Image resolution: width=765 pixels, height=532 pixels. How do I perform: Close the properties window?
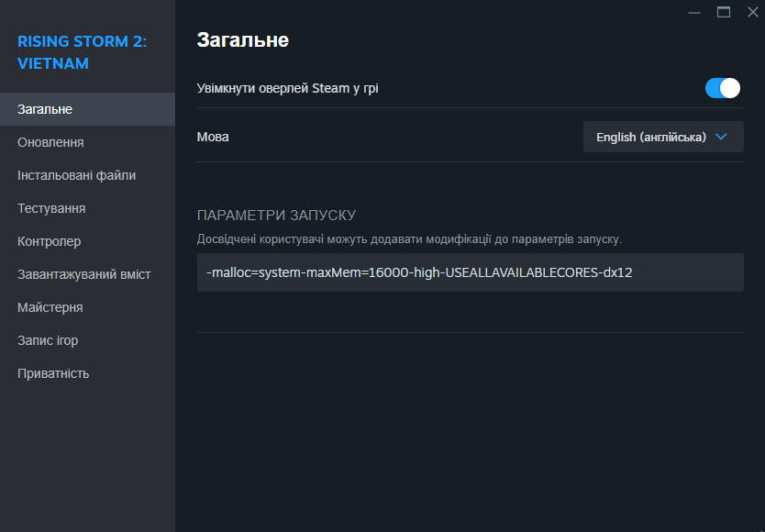[x=753, y=12]
